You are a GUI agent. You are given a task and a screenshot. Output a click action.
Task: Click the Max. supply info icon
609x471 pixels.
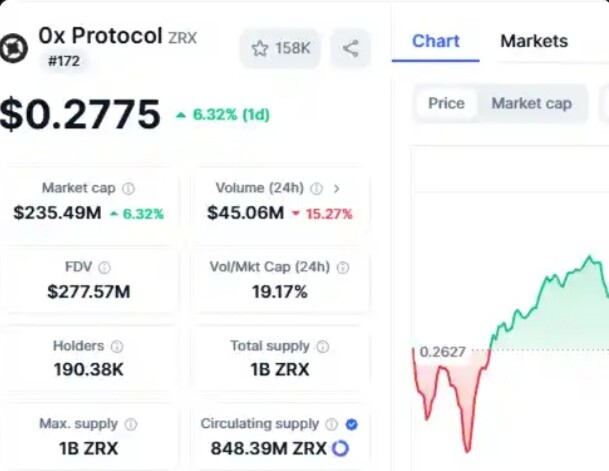click(x=131, y=424)
